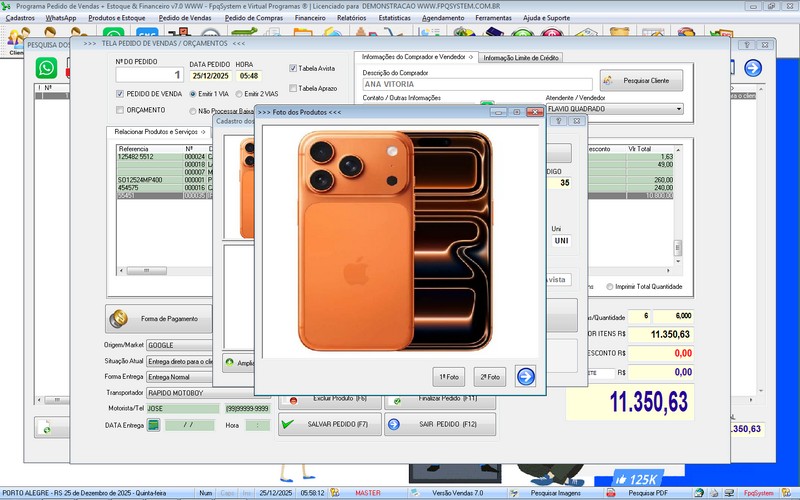800x500 pixels.
Task: Select the Emitir 1 VIA radio button
Action: 193,94
